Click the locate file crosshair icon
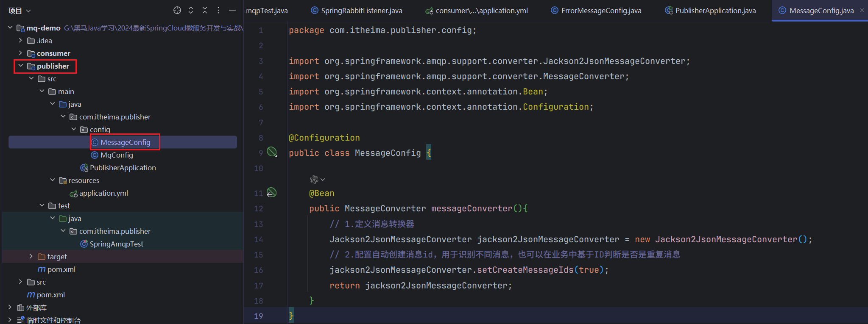Image resolution: width=868 pixels, height=324 pixels. point(177,10)
